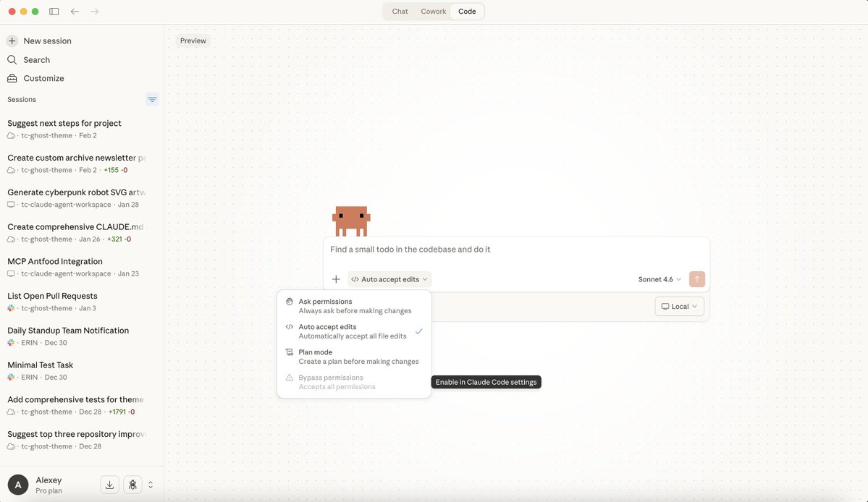Click the filter icon next to Sessions
The height and width of the screenshot is (502, 868).
[x=151, y=99]
